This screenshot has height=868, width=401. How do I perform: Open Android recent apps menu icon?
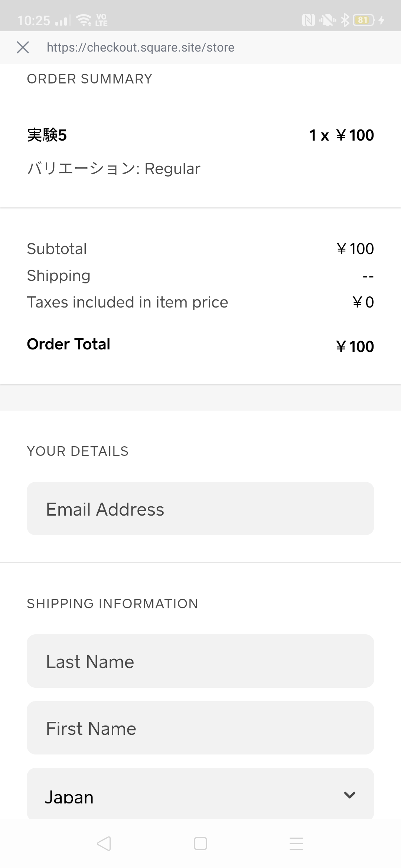pyautogui.click(x=296, y=844)
